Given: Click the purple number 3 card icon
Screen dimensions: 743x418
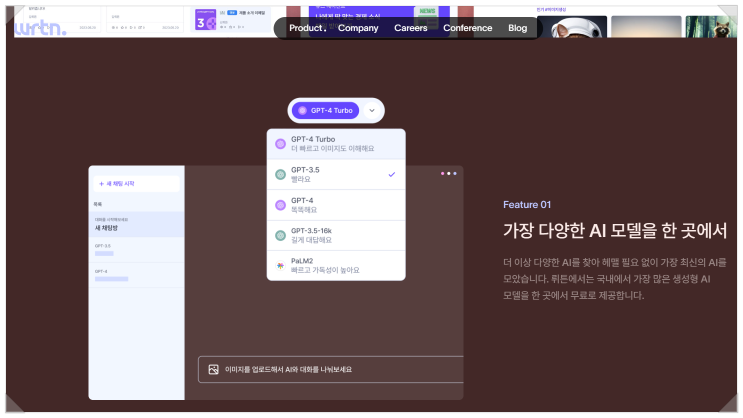Looking at the screenshot, I should [x=206, y=19].
